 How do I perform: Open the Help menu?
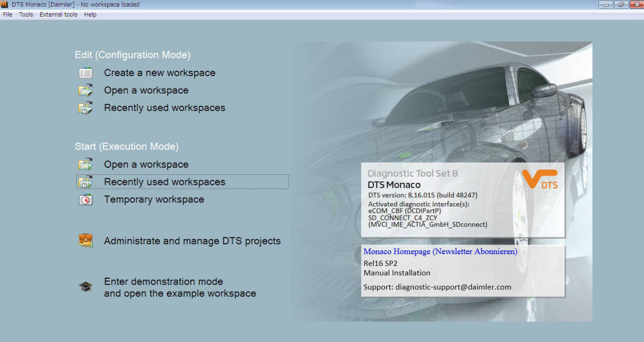point(90,14)
